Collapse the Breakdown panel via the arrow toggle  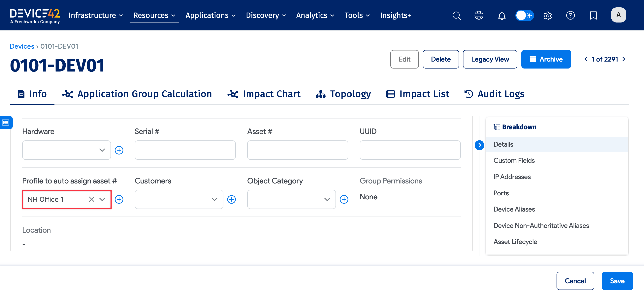(479, 145)
